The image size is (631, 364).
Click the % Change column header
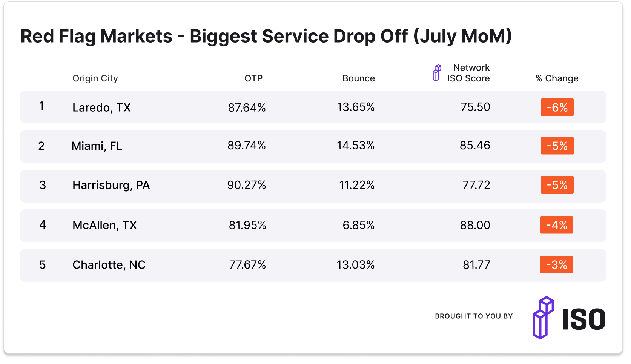(x=557, y=78)
